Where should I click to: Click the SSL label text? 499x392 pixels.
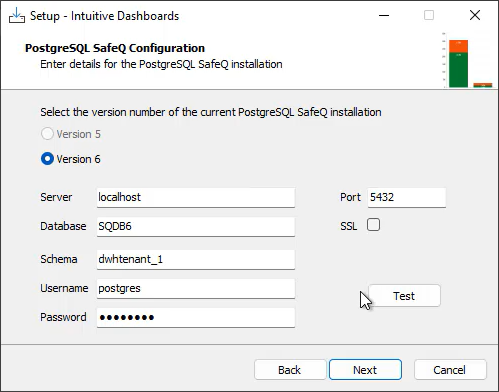[x=349, y=227]
